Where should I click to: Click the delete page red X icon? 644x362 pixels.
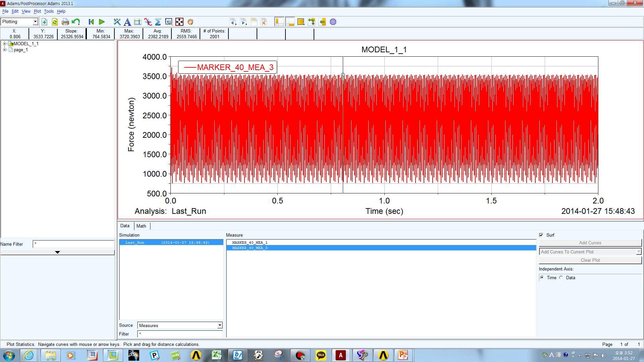(x=264, y=22)
